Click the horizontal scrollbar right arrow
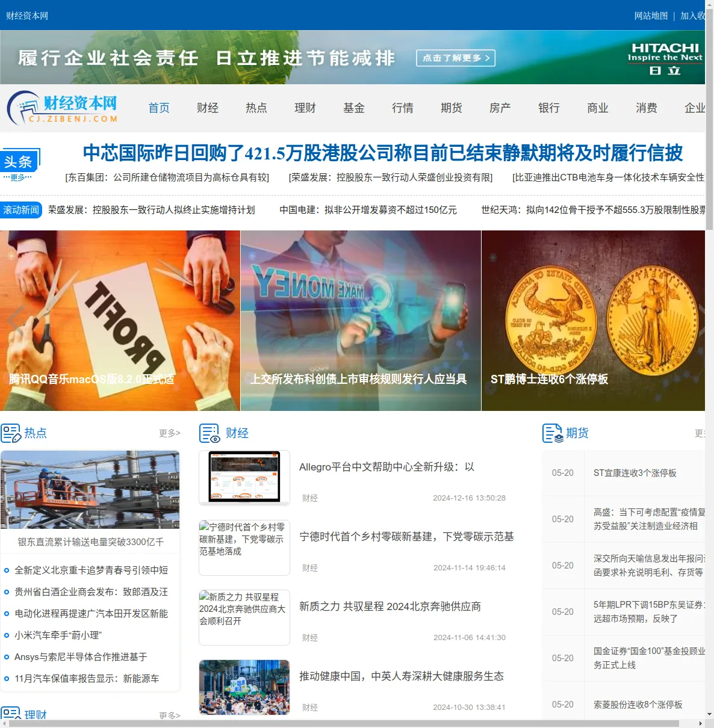This screenshot has width=714, height=728. [x=700, y=723]
